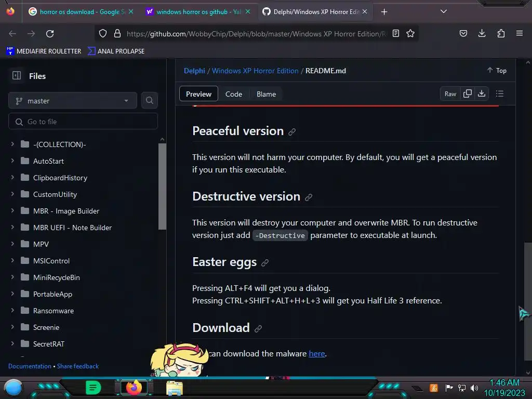The image size is (532, 399).
Task: Click the browser URL address bar
Action: (x=257, y=34)
